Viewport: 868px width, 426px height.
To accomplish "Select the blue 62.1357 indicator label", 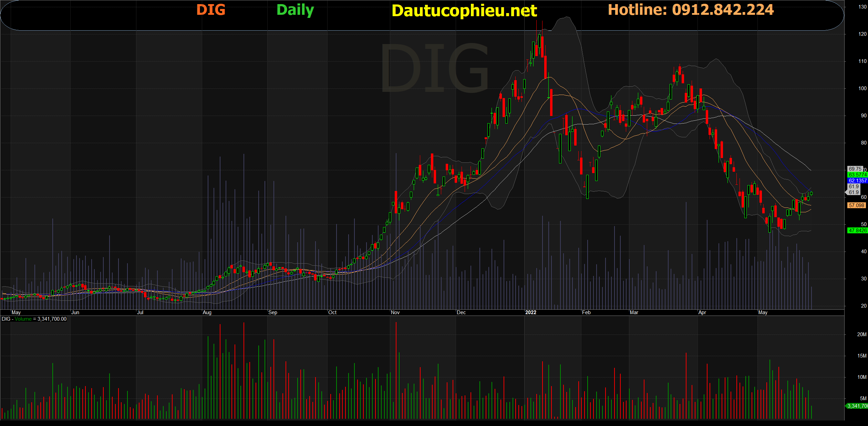I will pyautogui.click(x=857, y=181).
